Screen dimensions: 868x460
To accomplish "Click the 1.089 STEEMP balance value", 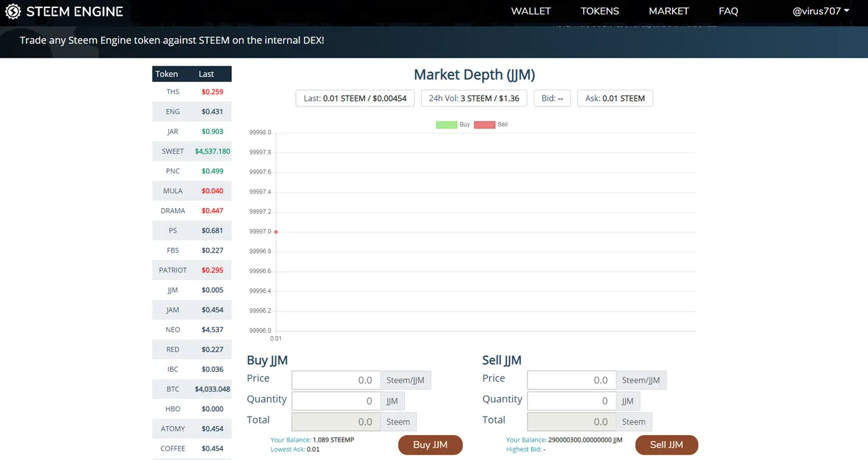I will click(334, 440).
